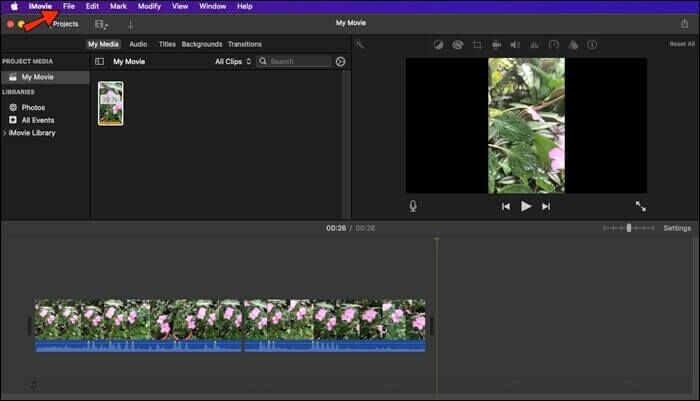Go back to Projects

pyautogui.click(x=65, y=24)
